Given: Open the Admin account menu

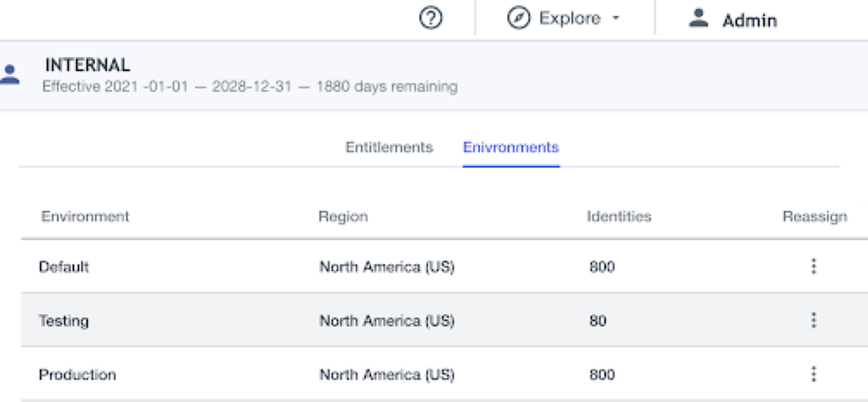Looking at the screenshot, I should click(x=748, y=20).
